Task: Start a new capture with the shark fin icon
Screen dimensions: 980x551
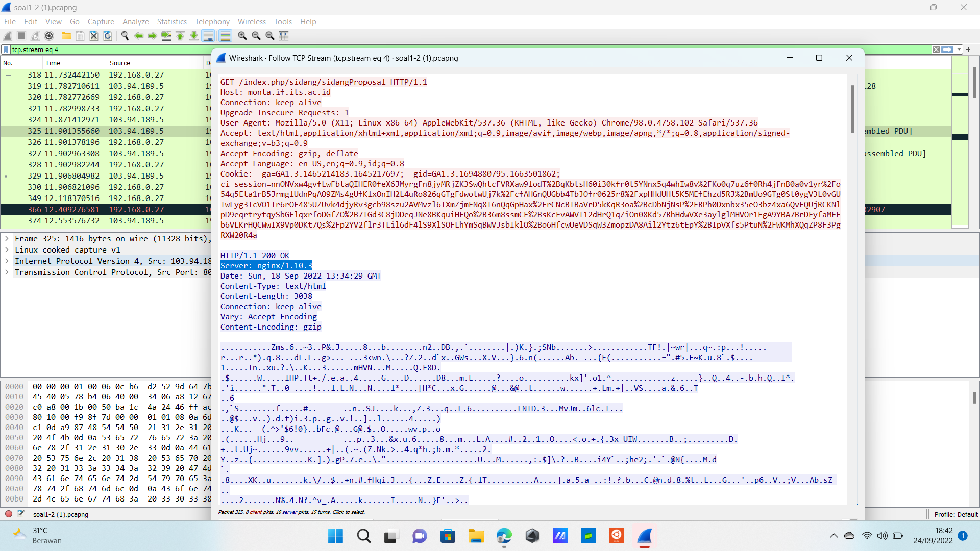Action: (7, 36)
